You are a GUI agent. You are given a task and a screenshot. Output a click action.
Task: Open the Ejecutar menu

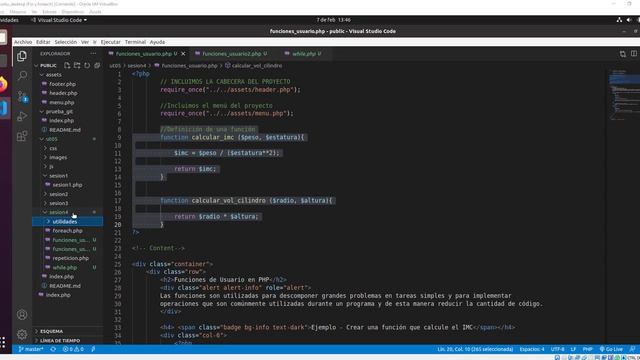click(111, 42)
